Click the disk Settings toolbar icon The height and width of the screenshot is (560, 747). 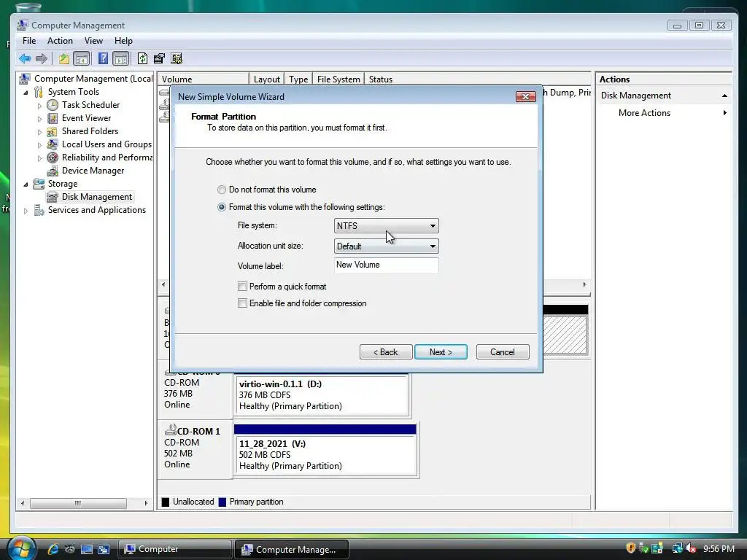[177, 58]
